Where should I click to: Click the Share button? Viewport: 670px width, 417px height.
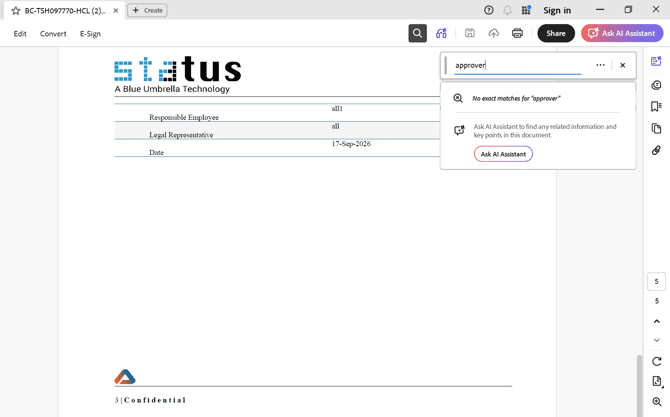coord(556,33)
